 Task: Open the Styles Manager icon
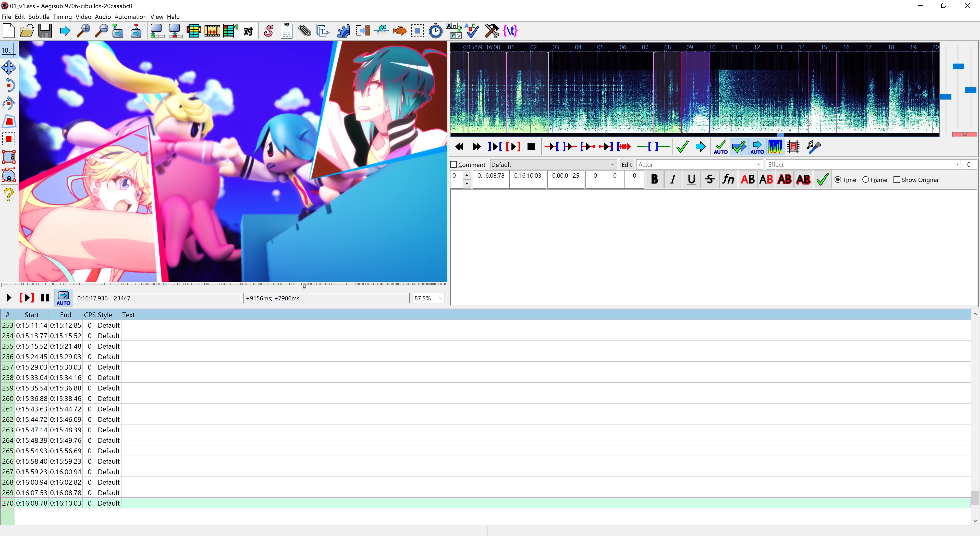[x=268, y=31]
